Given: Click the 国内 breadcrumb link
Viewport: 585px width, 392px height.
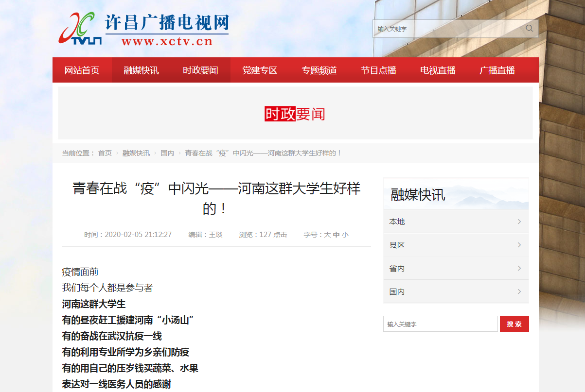Looking at the screenshot, I should [167, 153].
